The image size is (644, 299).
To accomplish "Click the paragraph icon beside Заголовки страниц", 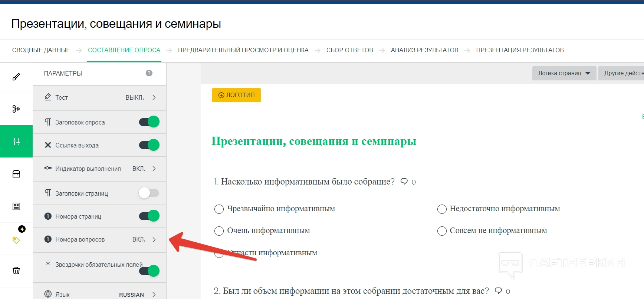I will click(x=48, y=193).
